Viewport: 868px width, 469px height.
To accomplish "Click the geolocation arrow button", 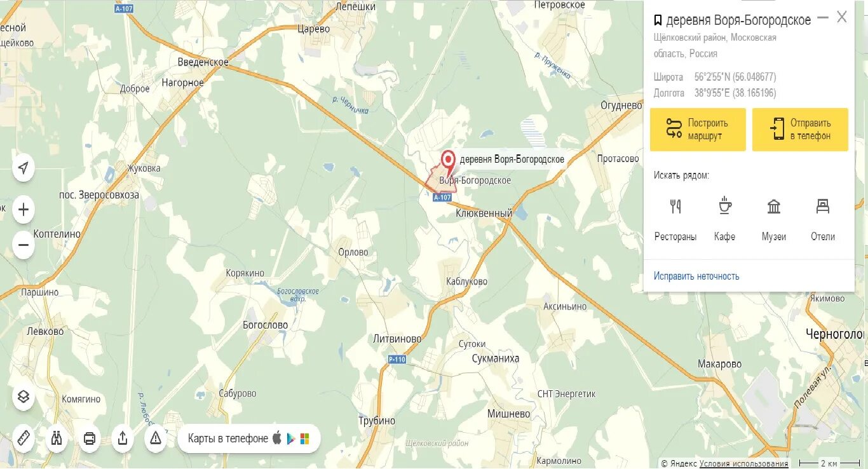I will coord(24,168).
